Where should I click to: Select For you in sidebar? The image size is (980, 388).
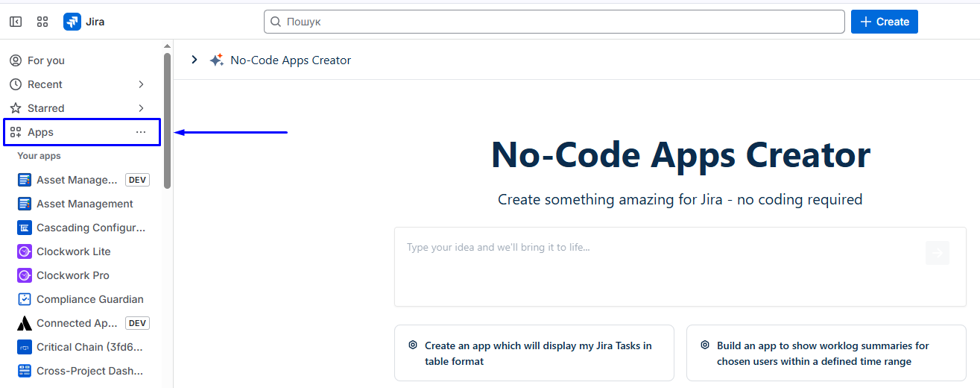[x=46, y=60]
